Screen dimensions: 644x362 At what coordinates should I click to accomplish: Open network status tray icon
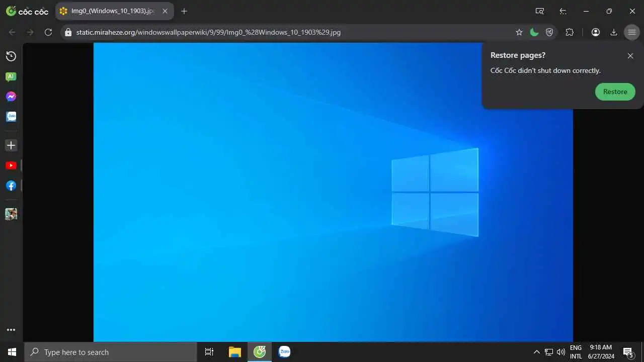[x=549, y=352]
